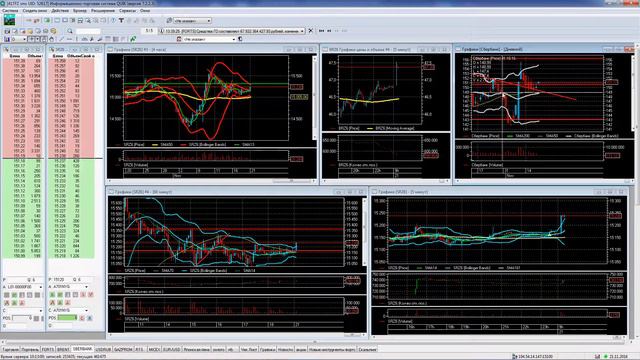The width and height of the screenshot is (640, 360).
Task: Click the icon right of third-row 'Не задан' dropdown
Action: (240, 39)
